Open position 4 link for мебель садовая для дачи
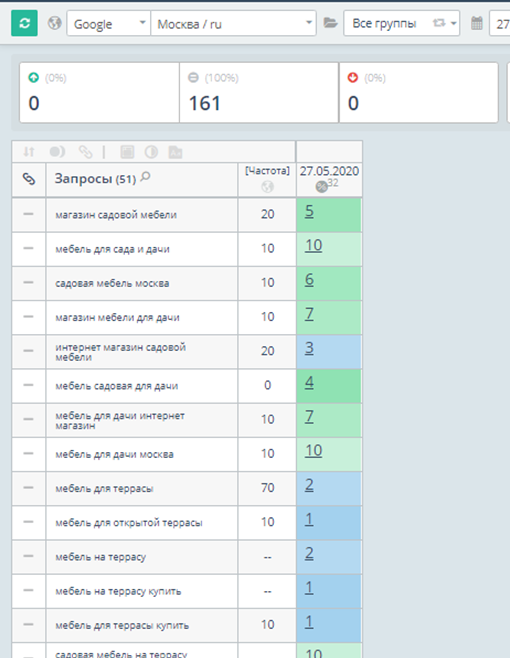Viewport: 510px width, 658px height. [x=309, y=382]
